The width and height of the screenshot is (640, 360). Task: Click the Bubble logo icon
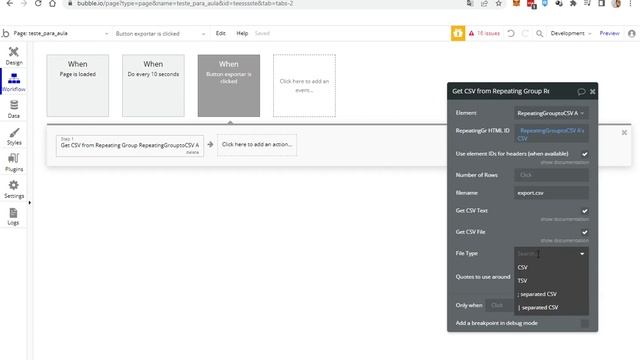pos(5,33)
